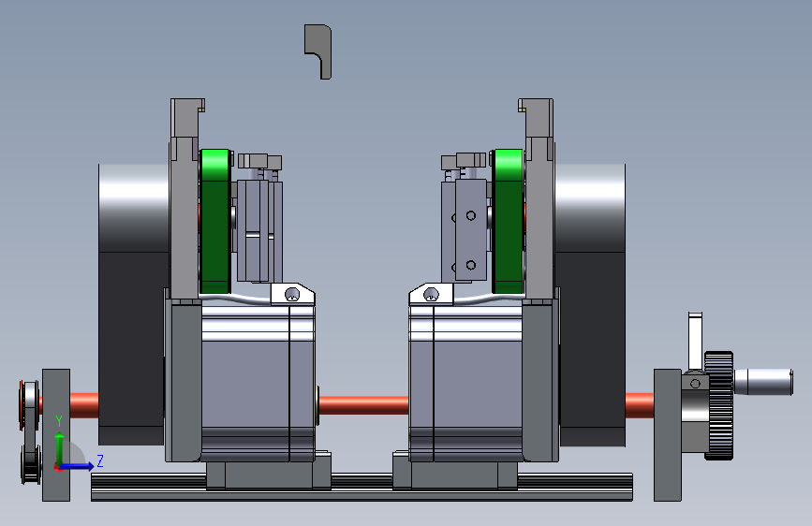Select the left green plate
The height and width of the screenshot is (526, 812).
pos(214,222)
